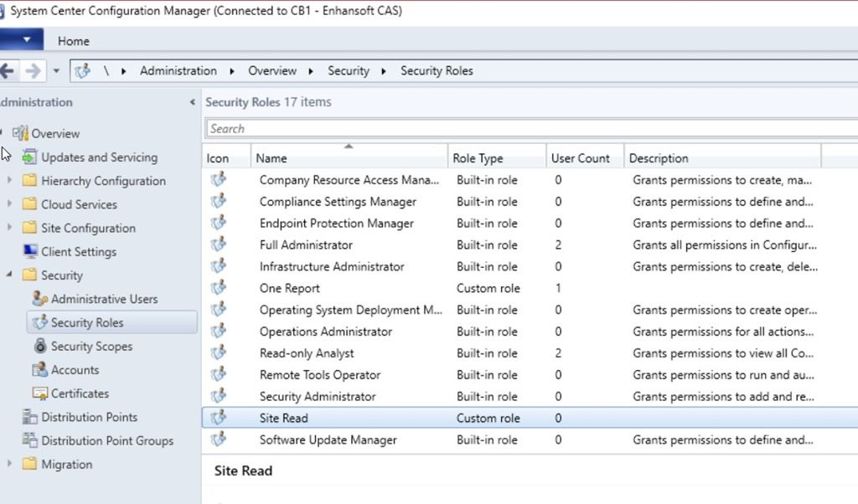Click the Client Settings monitor icon
The image size is (858, 504).
pos(30,251)
